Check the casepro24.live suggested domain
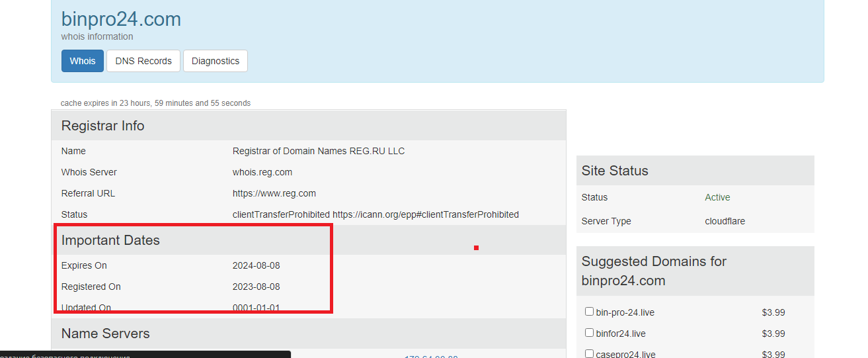Viewport: 868px width, 358px height. pos(589,354)
